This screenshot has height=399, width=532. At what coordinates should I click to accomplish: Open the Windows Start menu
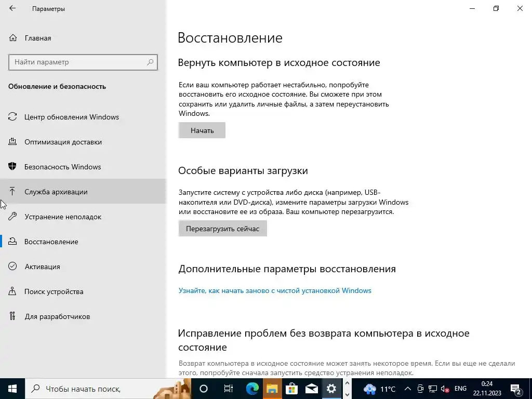click(12, 389)
